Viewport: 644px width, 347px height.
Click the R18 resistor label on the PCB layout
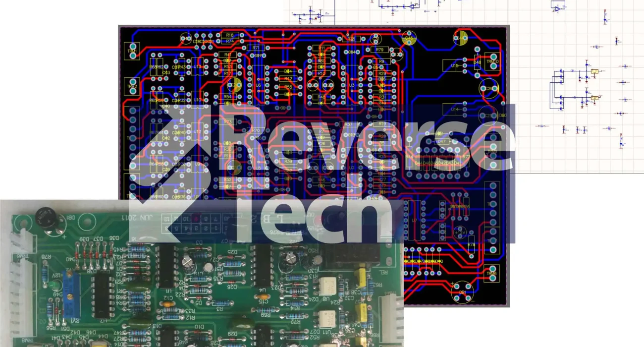pos(229,35)
